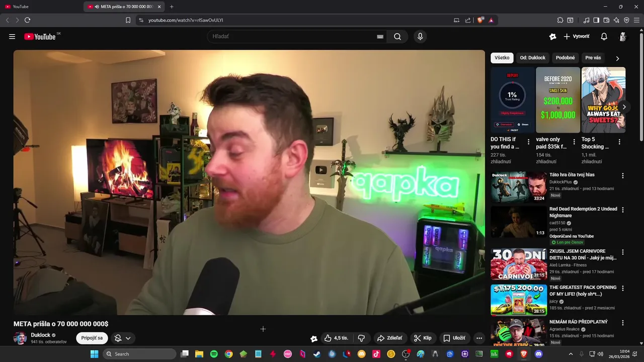Show next shorts with the carousel arrow
This screenshot has height=362, width=644.
624,107
